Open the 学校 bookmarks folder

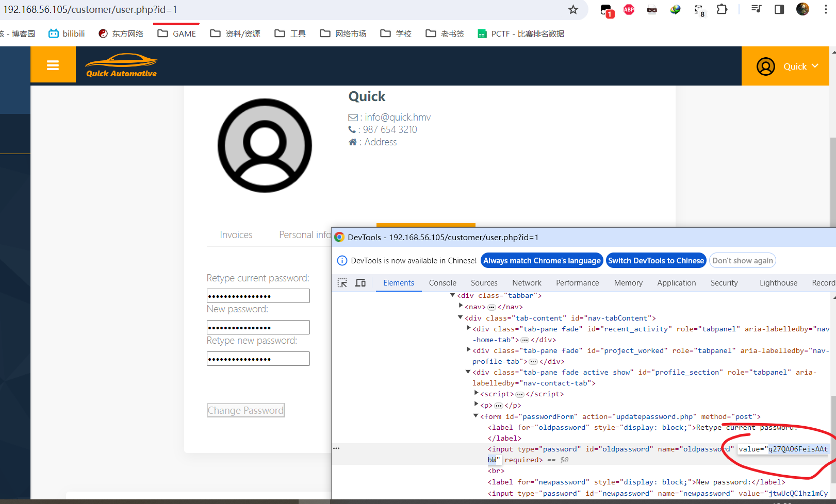[x=396, y=33]
